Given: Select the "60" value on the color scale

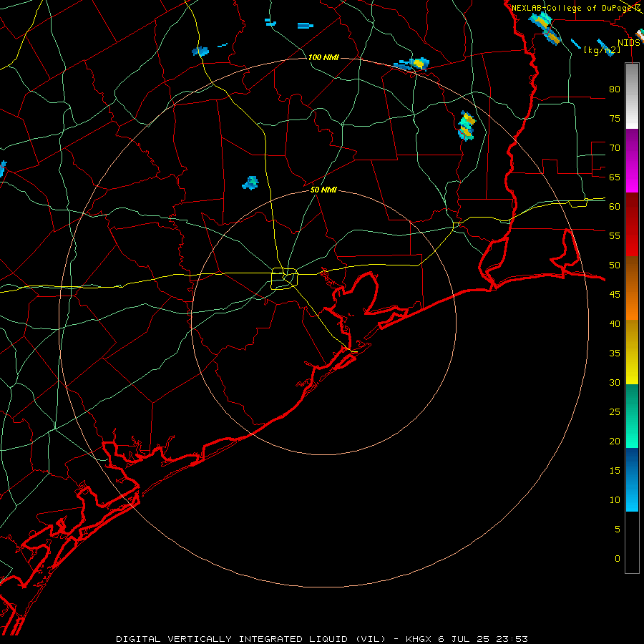Looking at the screenshot, I should coord(615,207).
